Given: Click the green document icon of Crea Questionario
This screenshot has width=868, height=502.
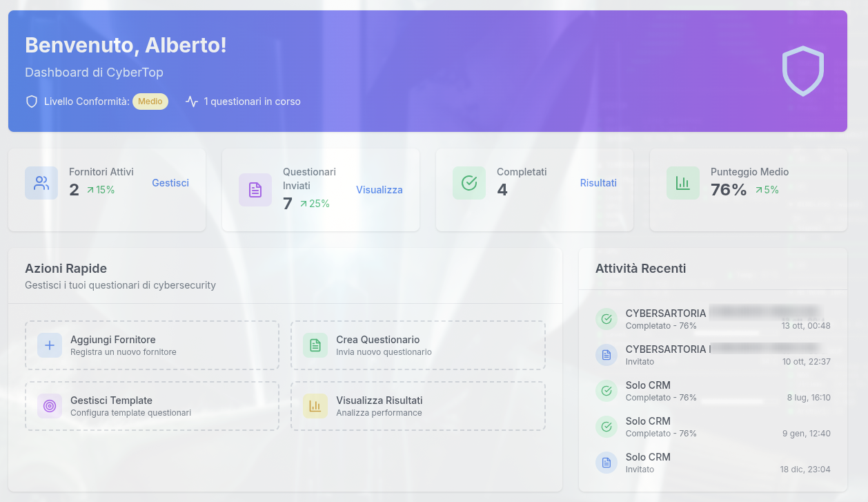Looking at the screenshot, I should (315, 345).
